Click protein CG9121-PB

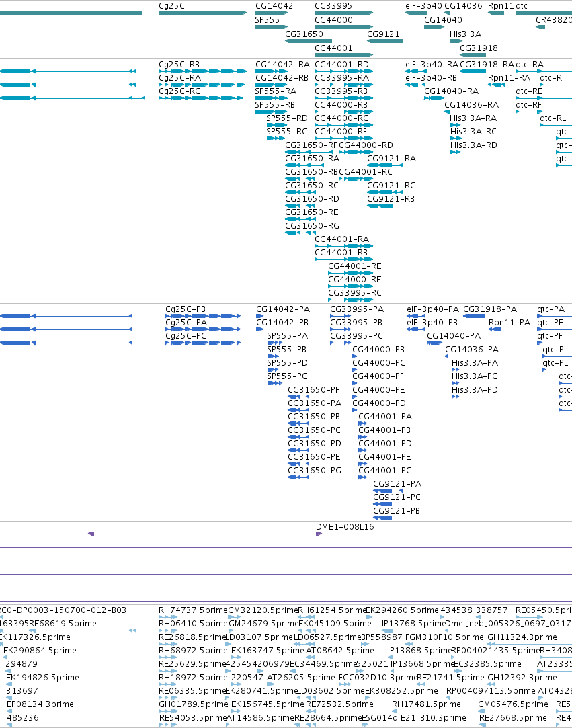tap(397, 511)
